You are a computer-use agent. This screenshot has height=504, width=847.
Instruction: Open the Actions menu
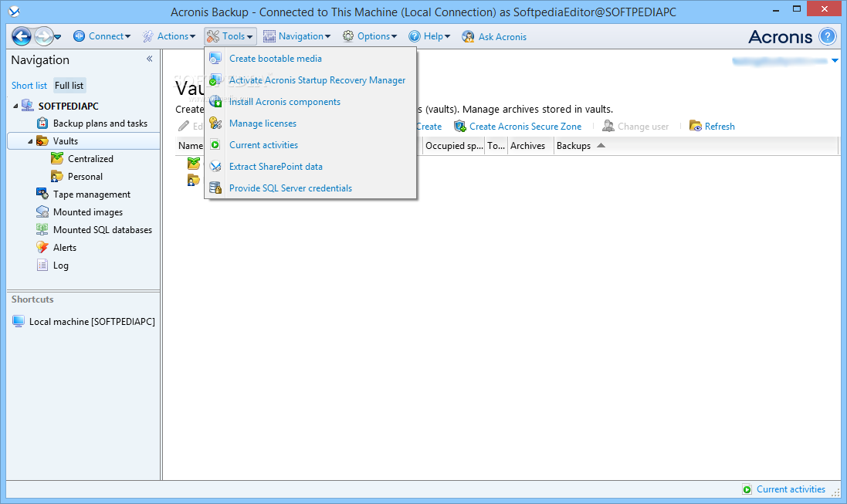coord(168,36)
